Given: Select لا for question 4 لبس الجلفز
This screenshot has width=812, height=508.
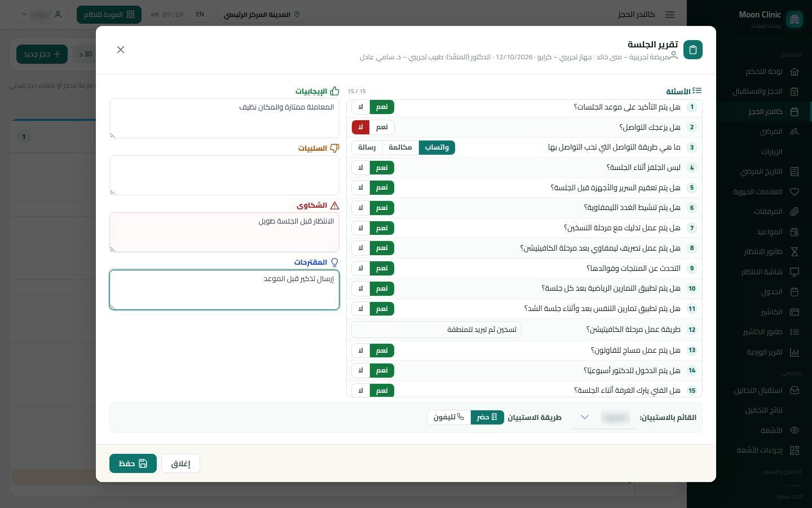Looking at the screenshot, I should (x=361, y=168).
